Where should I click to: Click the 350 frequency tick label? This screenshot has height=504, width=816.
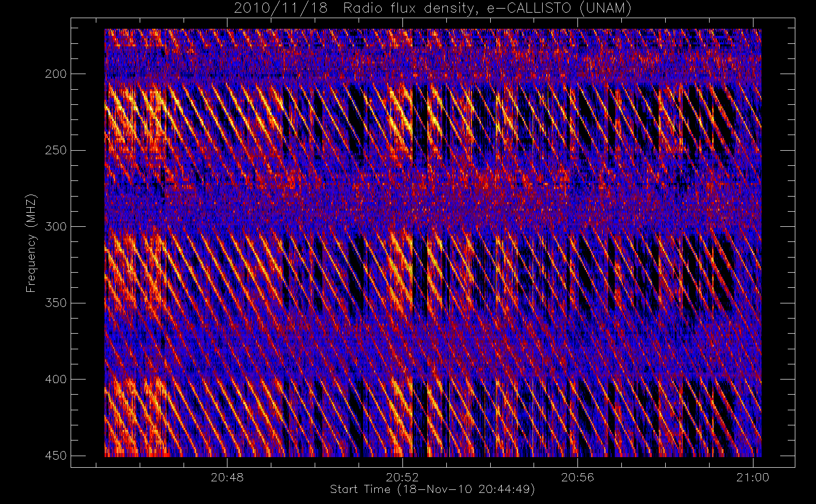55,303
